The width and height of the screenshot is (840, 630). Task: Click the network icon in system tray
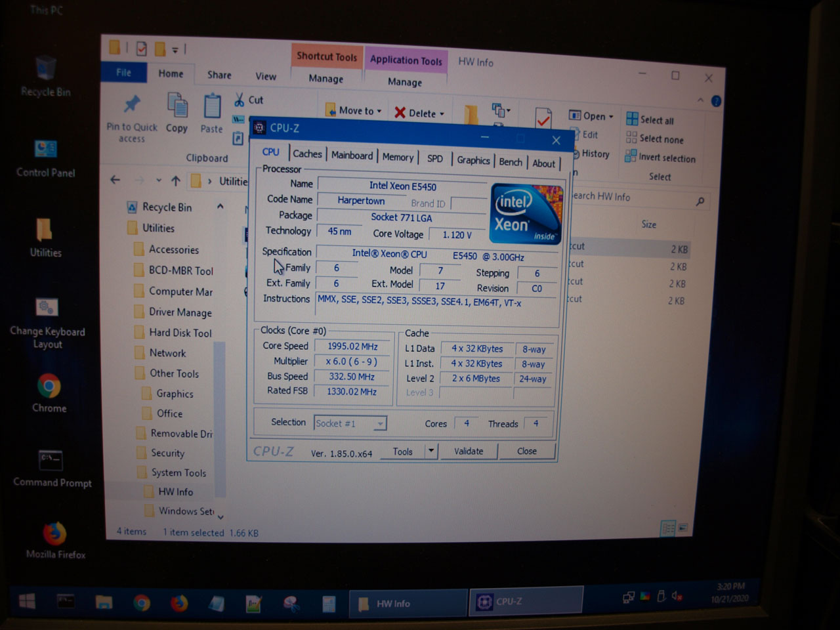tap(628, 597)
